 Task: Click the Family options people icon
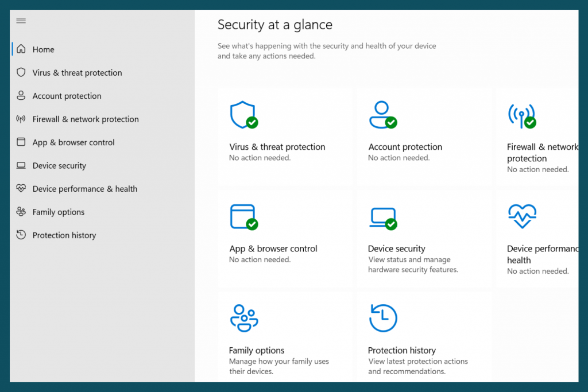pos(243,318)
